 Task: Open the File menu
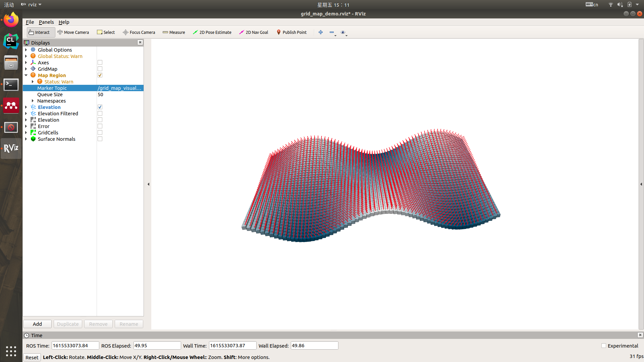tap(30, 22)
